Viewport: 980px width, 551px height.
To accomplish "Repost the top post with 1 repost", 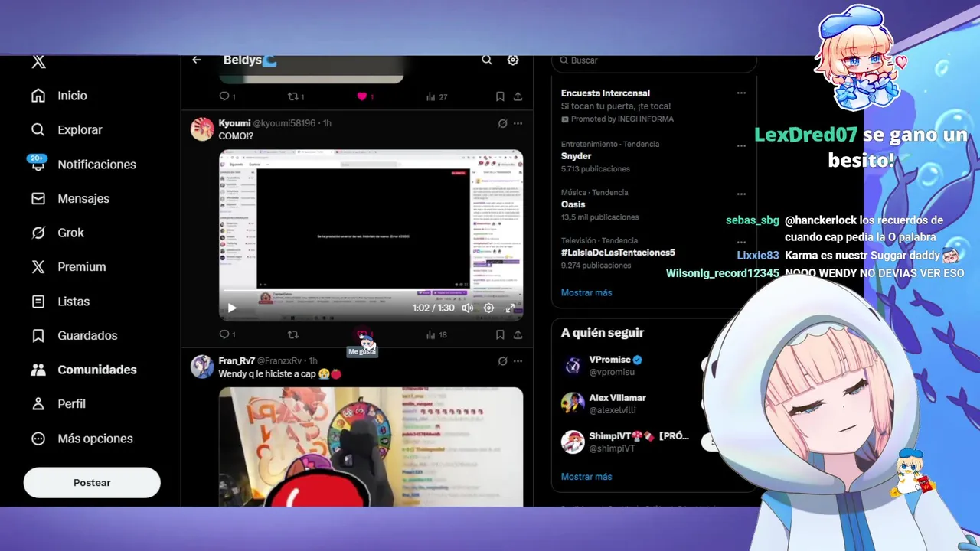I will [296, 96].
